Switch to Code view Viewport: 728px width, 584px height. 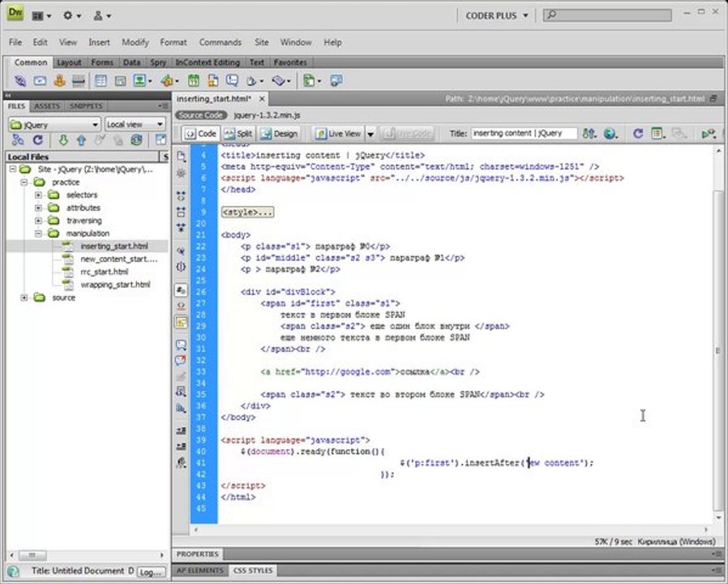click(x=200, y=134)
